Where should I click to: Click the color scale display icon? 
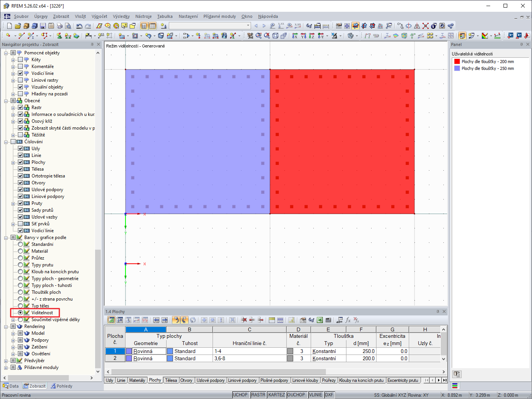[485, 36]
